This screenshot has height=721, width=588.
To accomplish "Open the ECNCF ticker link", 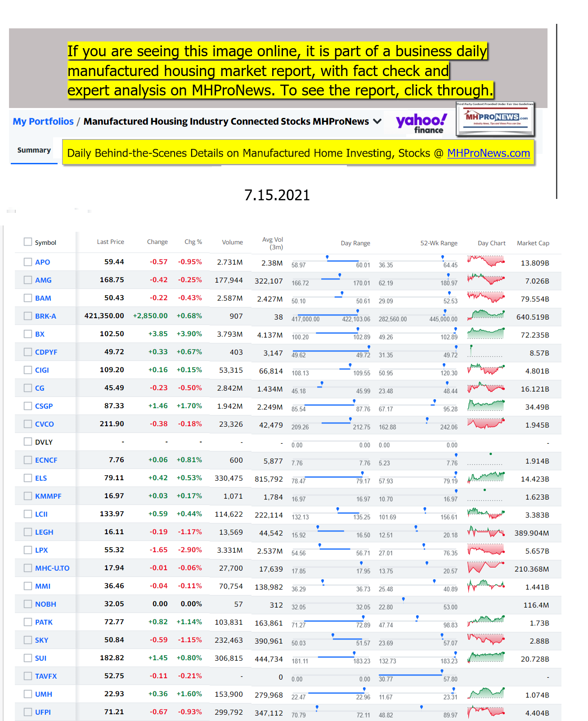I will point(46,460).
